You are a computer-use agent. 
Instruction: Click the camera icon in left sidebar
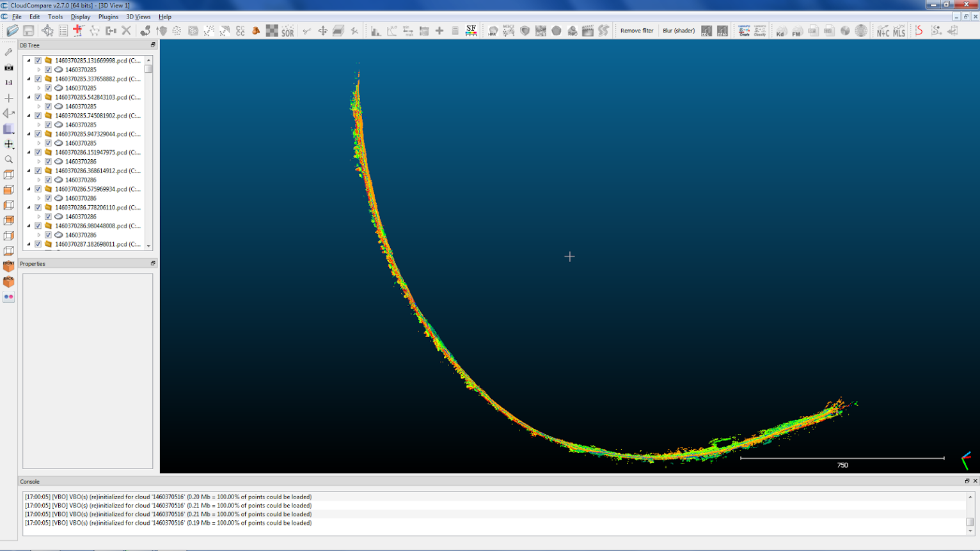click(x=9, y=67)
